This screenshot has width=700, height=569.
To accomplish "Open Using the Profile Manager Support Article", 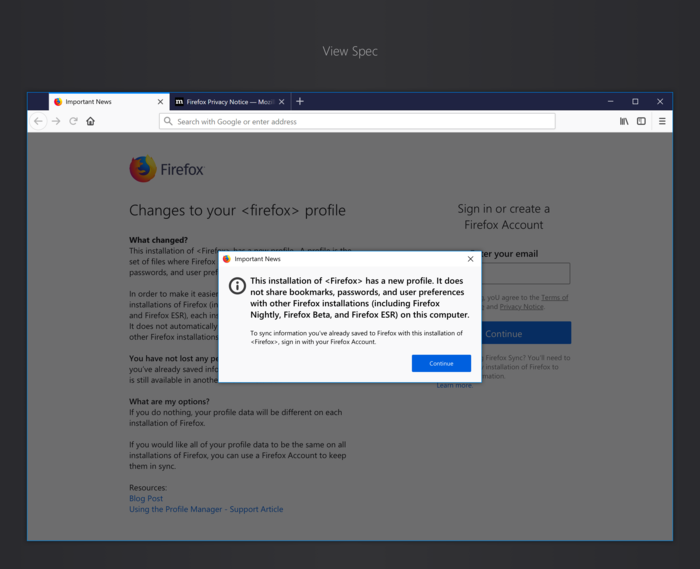I will pyautogui.click(x=206, y=509).
